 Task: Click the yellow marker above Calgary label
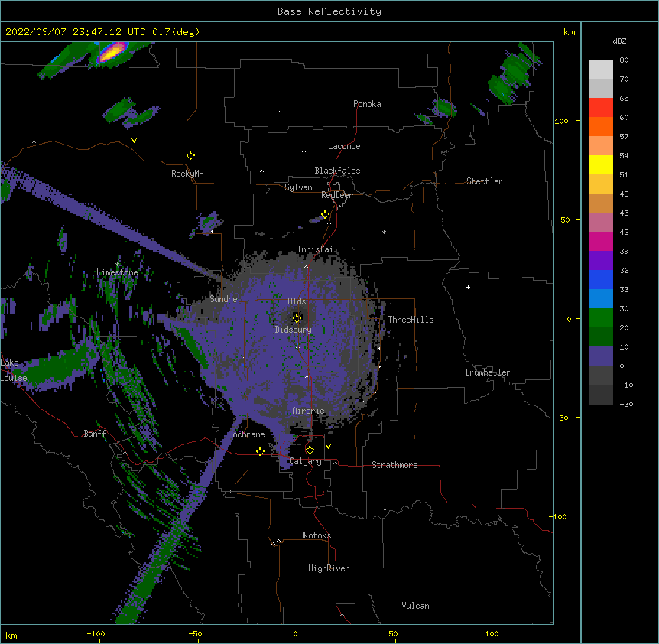click(x=310, y=450)
